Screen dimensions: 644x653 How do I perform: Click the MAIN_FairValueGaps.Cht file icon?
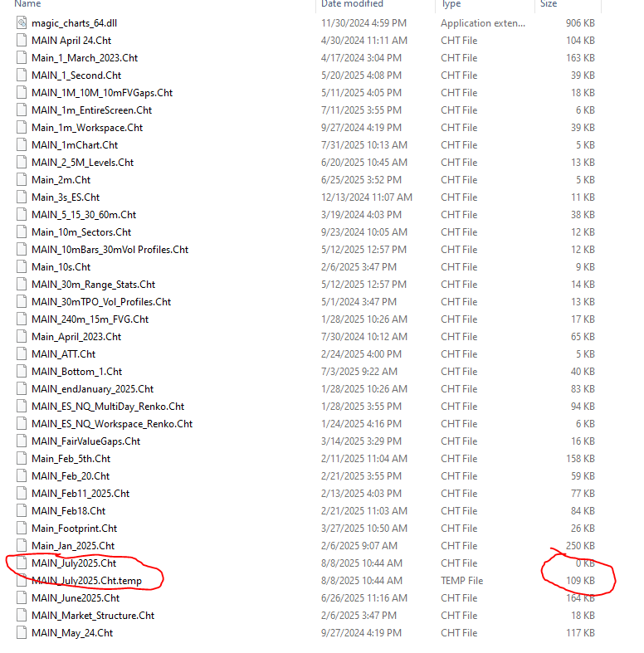22,441
